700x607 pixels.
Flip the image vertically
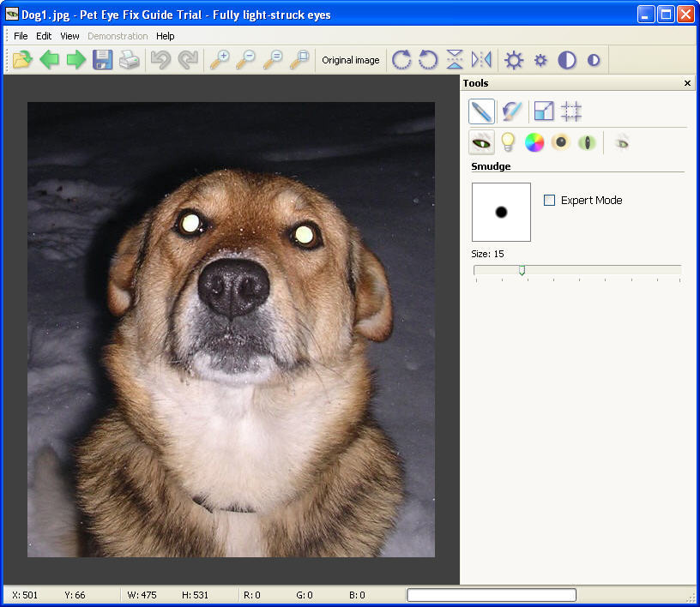point(455,60)
